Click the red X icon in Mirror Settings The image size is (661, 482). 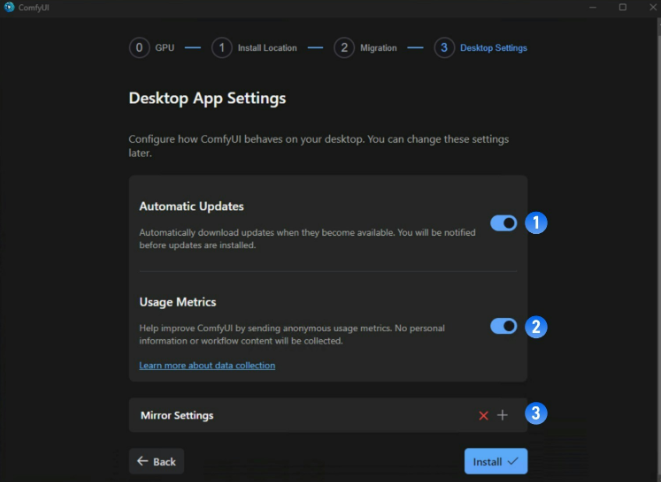pos(483,415)
